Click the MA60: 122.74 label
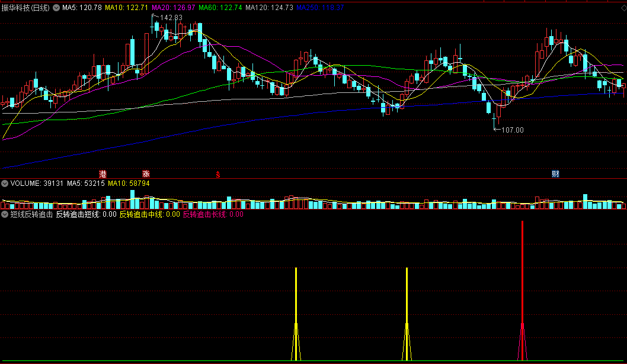The width and height of the screenshot is (627, 364). tap(220, 8)
